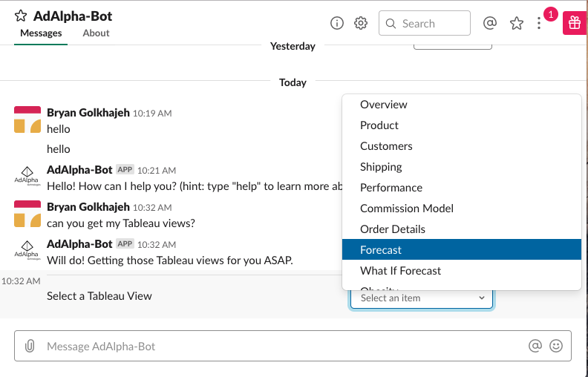Open the What's New gift icon
Image resolution: width=588 pixels, height=377 pixels.
(575, 23)
